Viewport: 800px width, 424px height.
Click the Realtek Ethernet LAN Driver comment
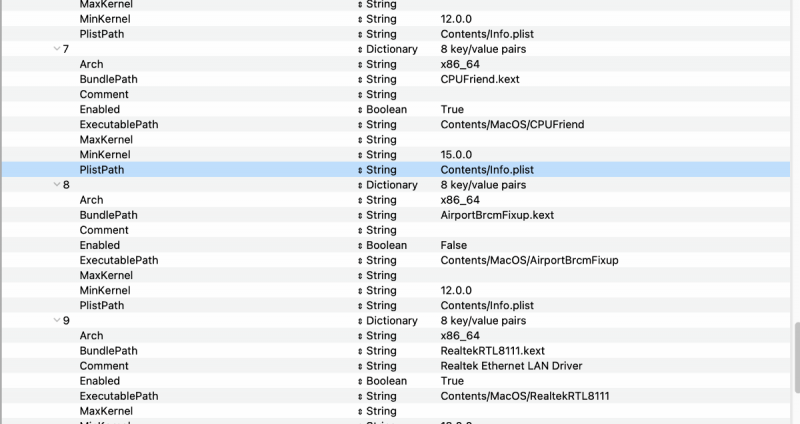tap(511, 366)
